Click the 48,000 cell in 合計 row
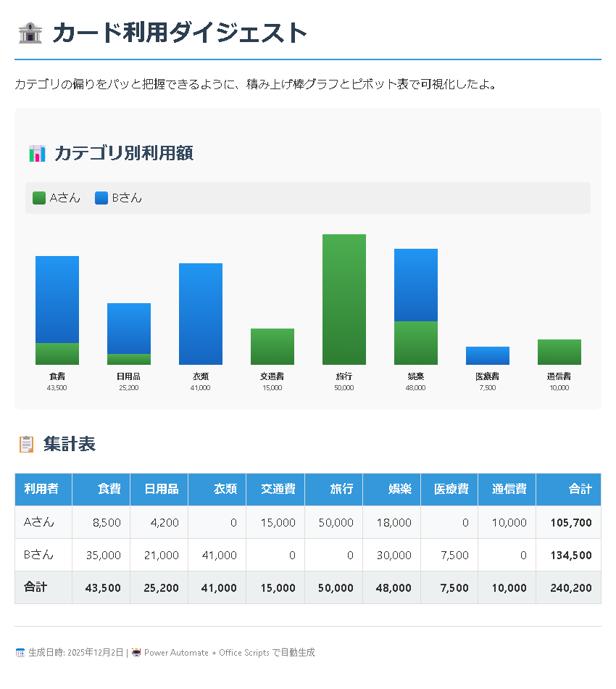Image resolution: width=616 pixels, height=689 pixels. 391,587
